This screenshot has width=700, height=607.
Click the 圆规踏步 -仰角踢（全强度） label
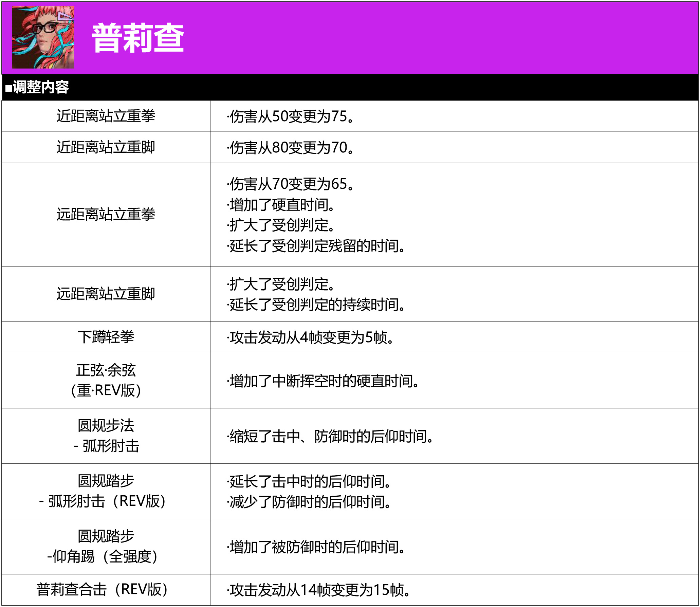click(x=103, y=547)
